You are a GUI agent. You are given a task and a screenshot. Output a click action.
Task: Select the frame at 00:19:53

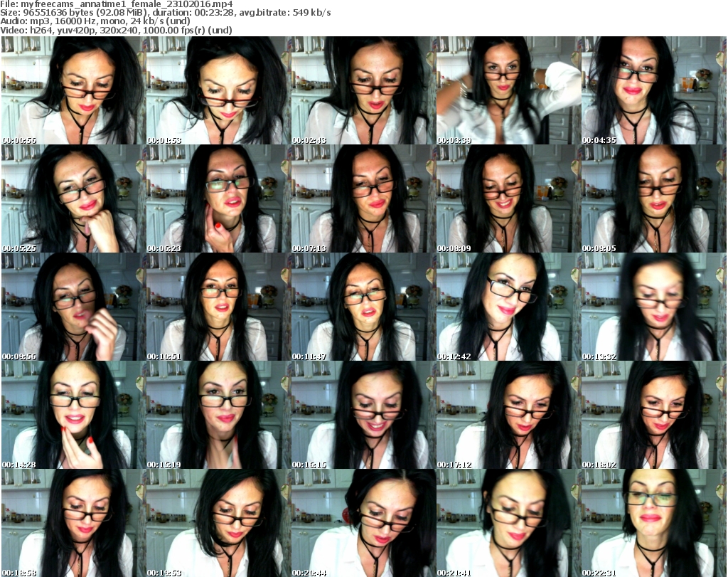coord(218,523)
